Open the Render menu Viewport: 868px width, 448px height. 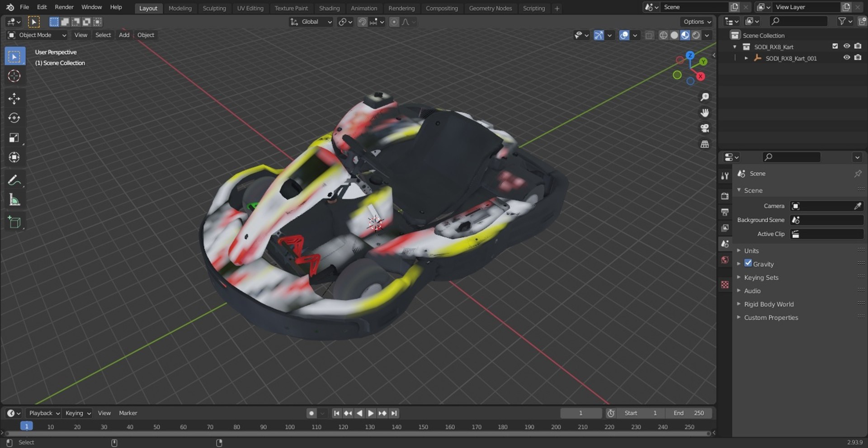[64, 7]
